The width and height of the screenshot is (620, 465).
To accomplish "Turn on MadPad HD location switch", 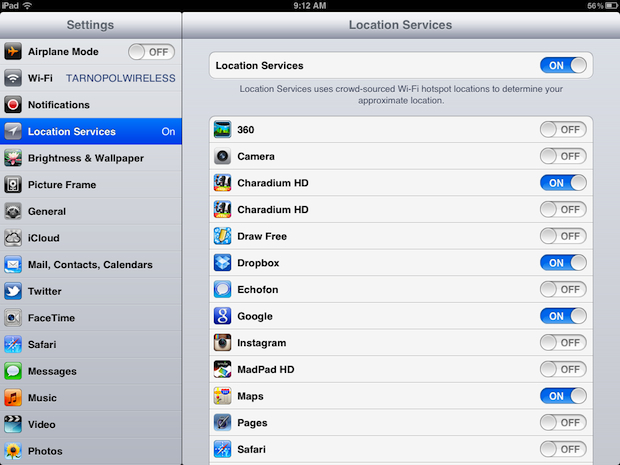I will (x=563, y=369).
